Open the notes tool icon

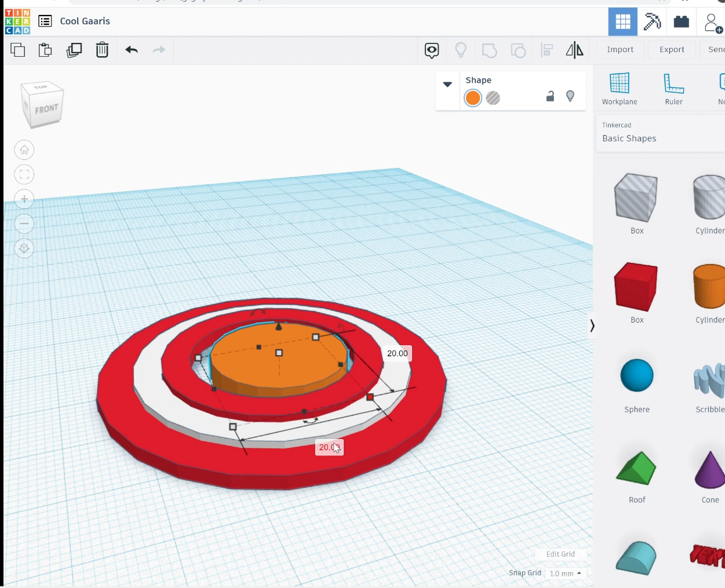(x=432, y=50)
